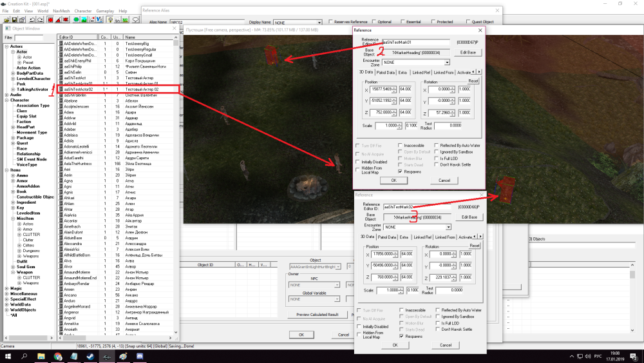Screen dimensions: 644x363
Task: Collapse the Actors tree node
Action: click(6, 46)
